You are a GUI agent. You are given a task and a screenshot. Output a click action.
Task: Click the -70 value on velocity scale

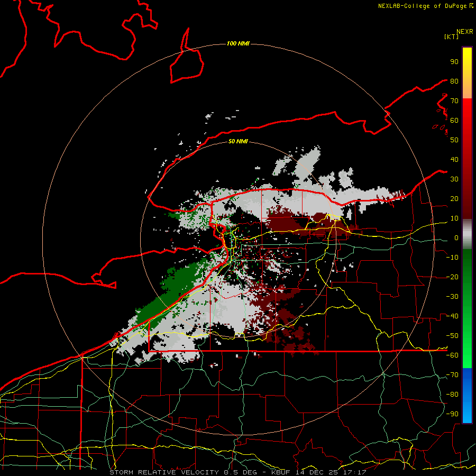452,375
